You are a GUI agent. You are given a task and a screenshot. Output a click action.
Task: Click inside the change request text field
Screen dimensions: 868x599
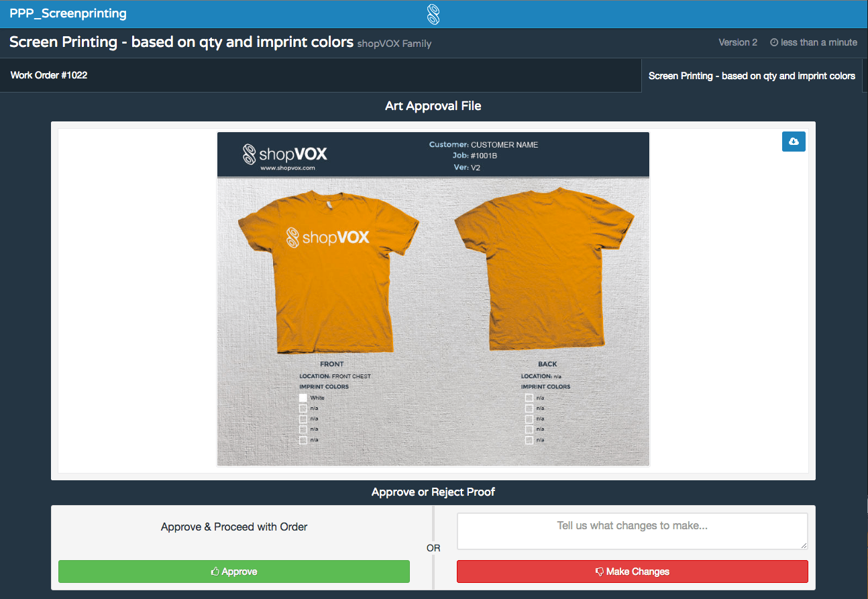coord(632,531)
